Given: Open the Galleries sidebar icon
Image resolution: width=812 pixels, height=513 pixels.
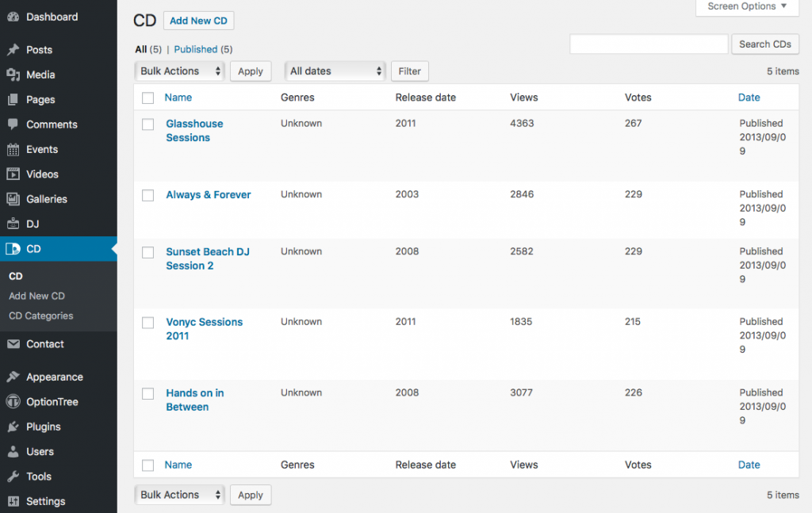Looking at the screenshot, I should (x=14, y=199).
